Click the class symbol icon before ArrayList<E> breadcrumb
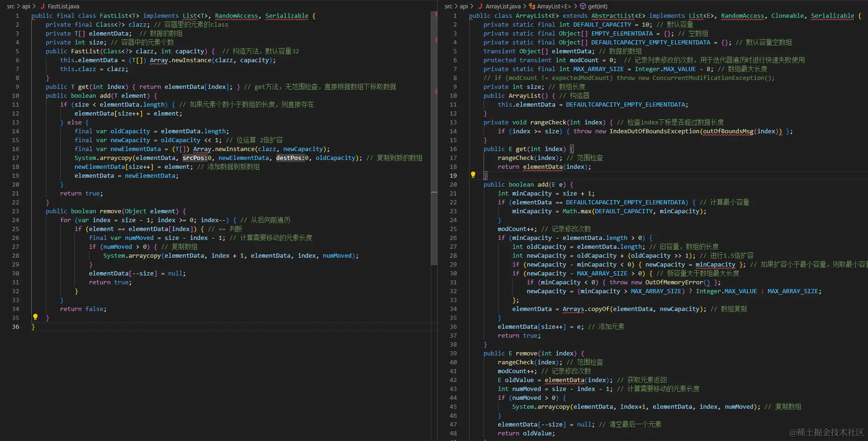The image size is (868, 441). pyautogui.click(x=533, y=7)
